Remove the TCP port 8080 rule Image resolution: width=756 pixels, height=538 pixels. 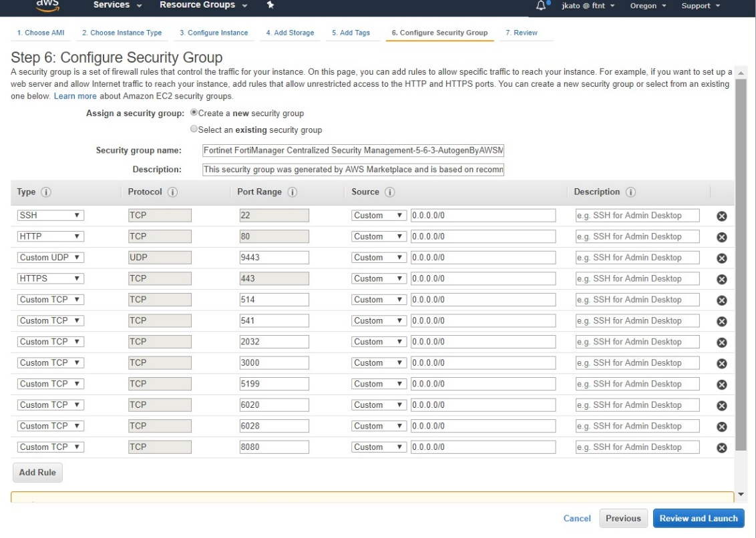(721, 447)
